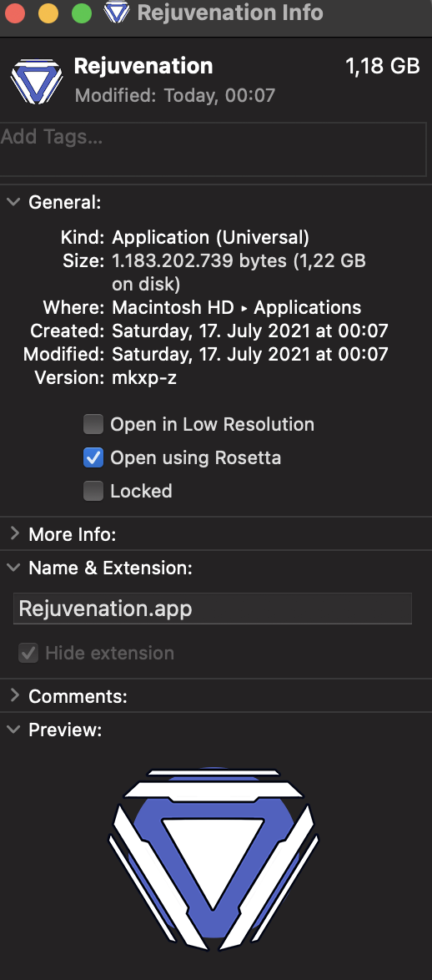
Task: Click the Add Tags field
Action: (213, 149)
